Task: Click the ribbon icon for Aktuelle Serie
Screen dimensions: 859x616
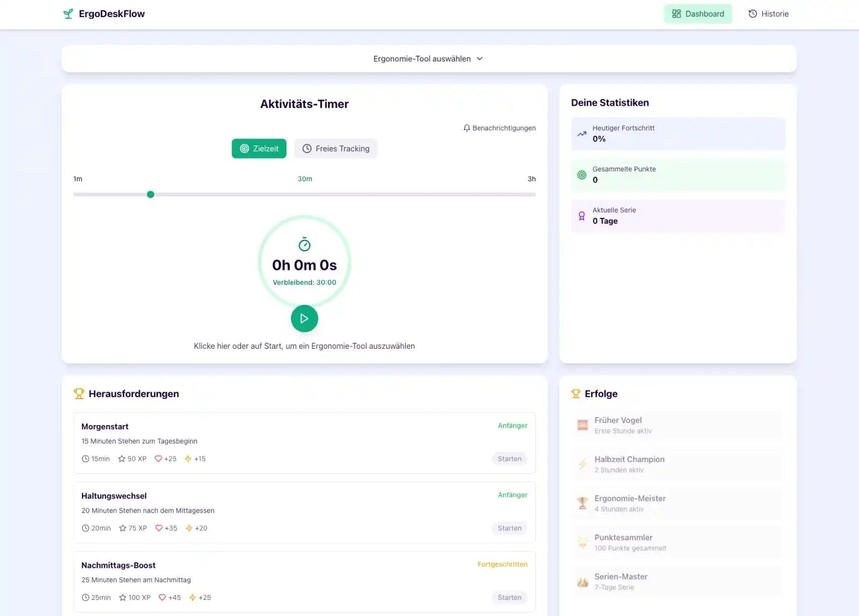Action: (x=581, y=216)
